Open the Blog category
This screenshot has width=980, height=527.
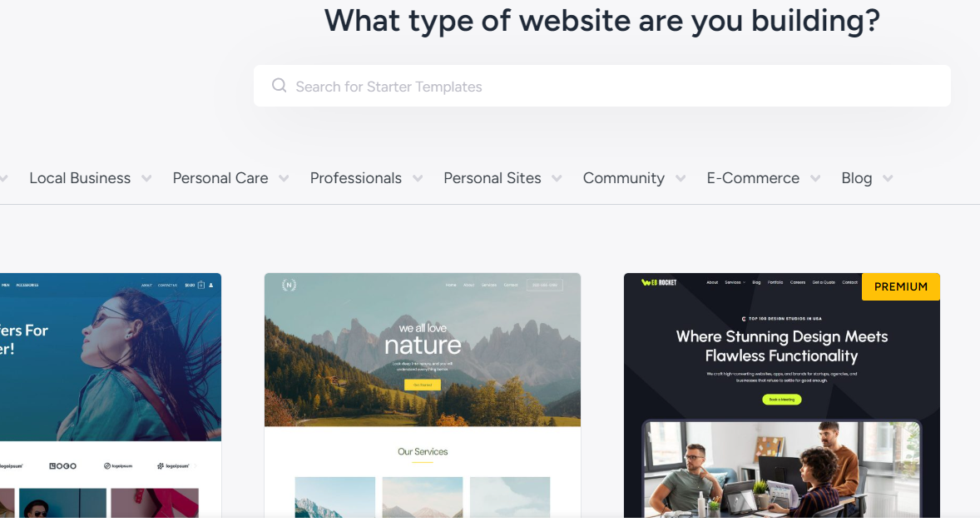[856, 178]
